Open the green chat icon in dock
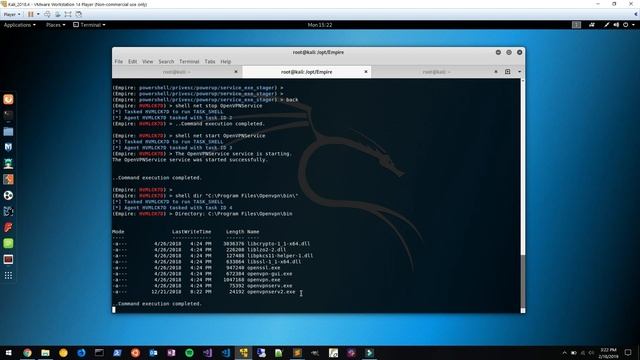Screen dimensions: 640x360 pos(8,243)
